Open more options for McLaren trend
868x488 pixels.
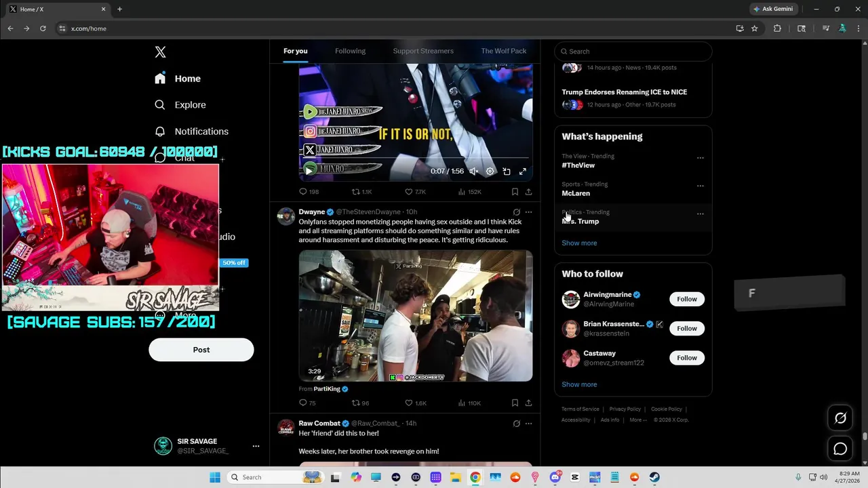(x=701, y=186)
